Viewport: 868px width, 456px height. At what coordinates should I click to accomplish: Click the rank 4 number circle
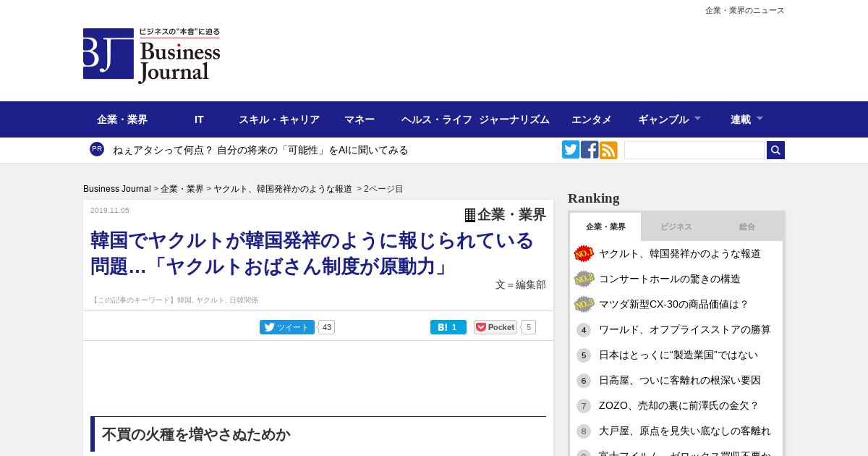[584, 330]
